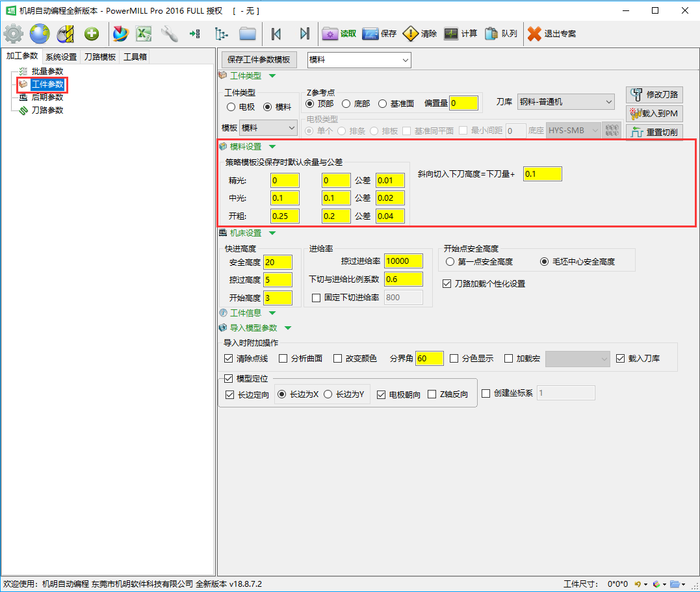Click the 修改刀路 button
700x592 pixels.
tap(655, 95)
